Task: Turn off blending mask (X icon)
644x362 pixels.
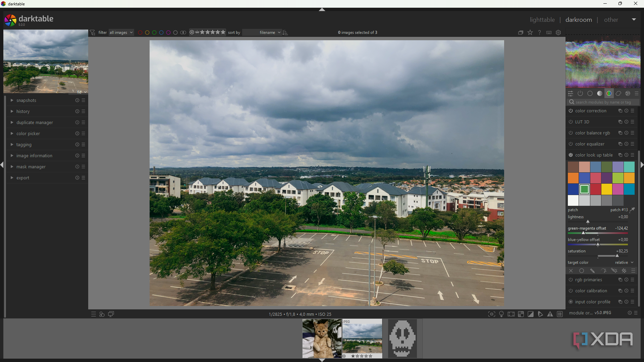Action: click(x=571, y=271)
